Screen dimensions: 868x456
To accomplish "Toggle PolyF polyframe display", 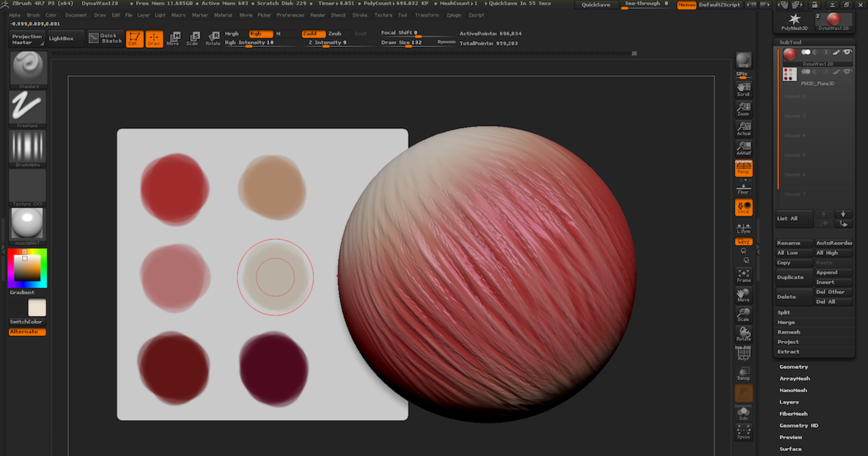I will coord(743,354).
